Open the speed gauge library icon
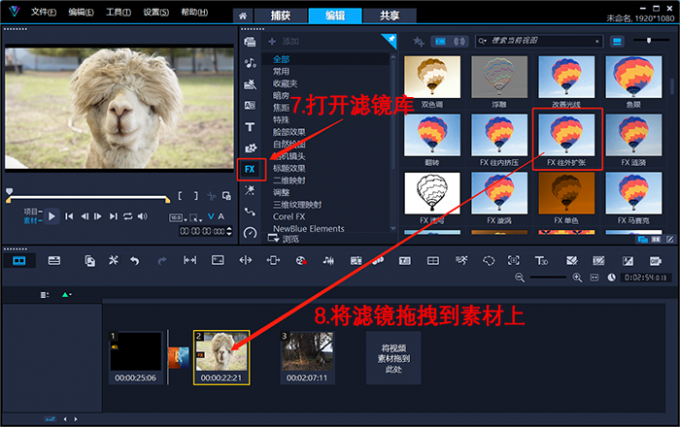The image size is (680, 427). click(250, 233)
